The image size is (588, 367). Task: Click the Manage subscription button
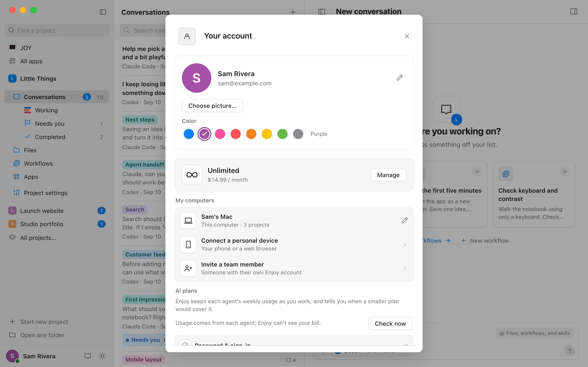point(388,175)
